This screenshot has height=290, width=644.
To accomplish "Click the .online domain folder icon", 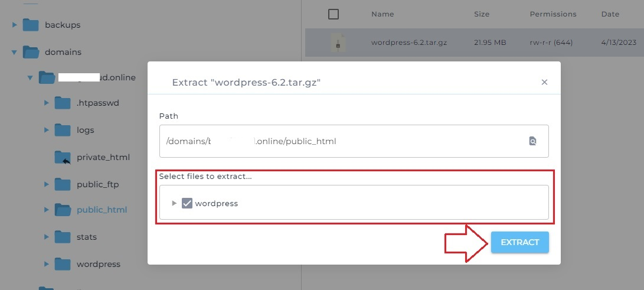I will pyautogui.click(x=47, y=77).
